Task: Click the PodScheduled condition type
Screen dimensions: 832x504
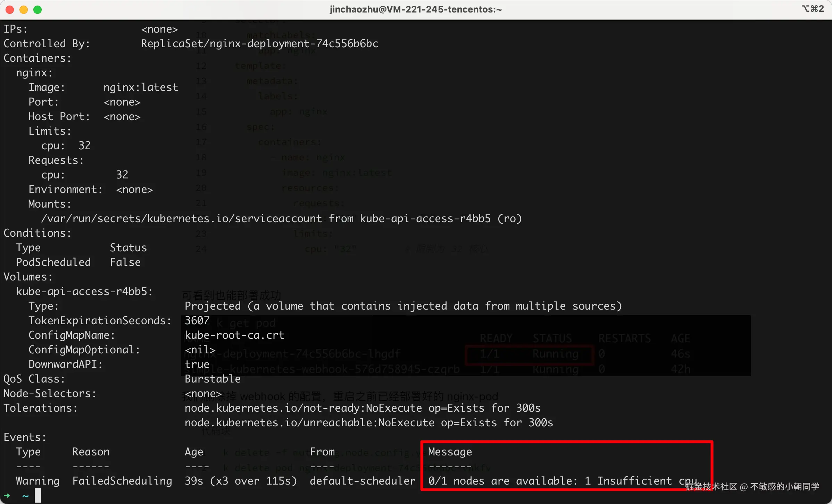Action: click(53, 262)
